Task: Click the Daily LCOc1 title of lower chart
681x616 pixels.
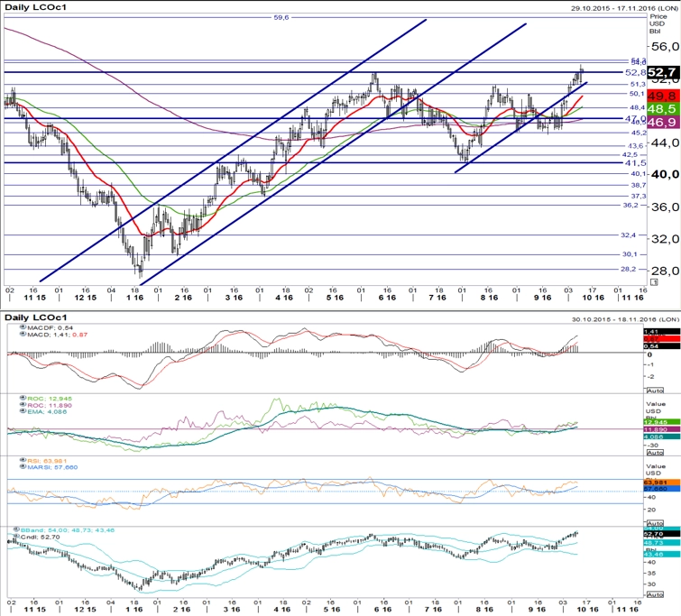Action: (35, 317)
